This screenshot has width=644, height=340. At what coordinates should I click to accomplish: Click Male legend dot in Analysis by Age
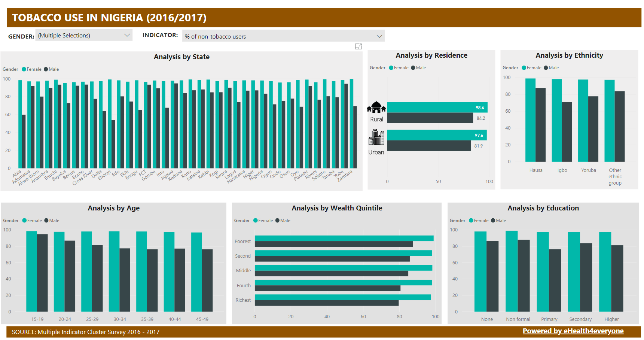(x=46, y=221)
